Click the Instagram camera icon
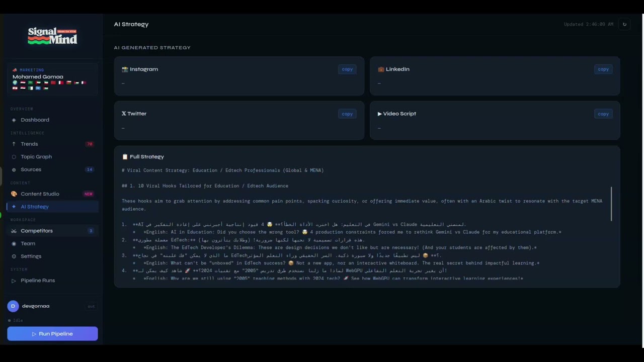 pyautogui.click(x=125, y=69)
